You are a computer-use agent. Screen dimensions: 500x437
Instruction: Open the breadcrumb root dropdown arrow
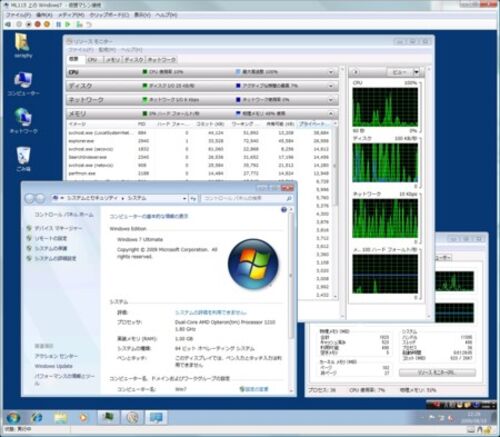point(62,198)
